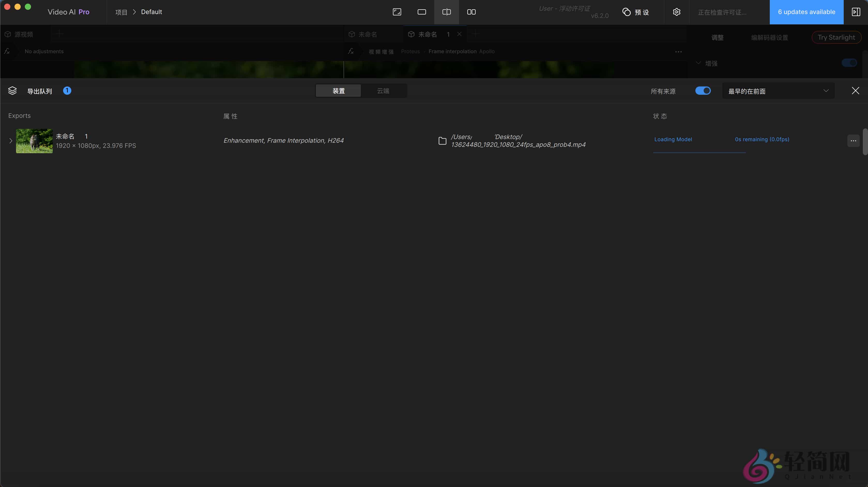The width and height of the screenshot is (868, 487).
Task: Open the export file's folder icon
Action: [442, 141]
